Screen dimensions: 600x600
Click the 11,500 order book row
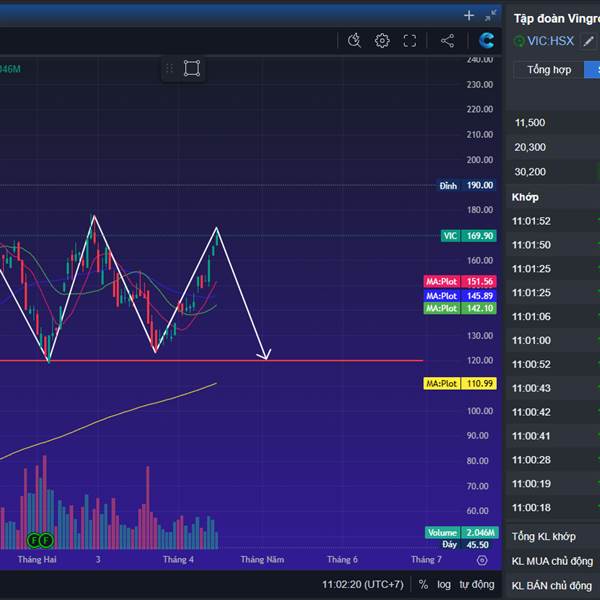553,123
